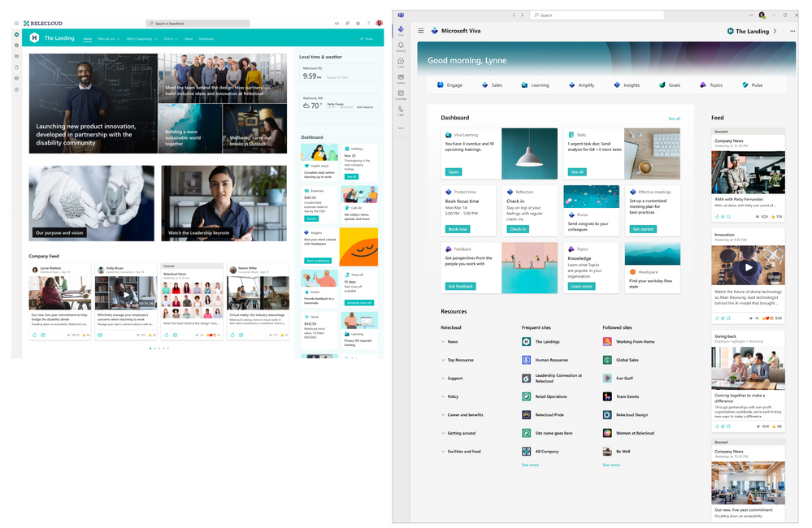This screenshot has width=812, height=528.
Task: Open the Chat icon in Teams sidebar
Action: (x=401, y=61)
